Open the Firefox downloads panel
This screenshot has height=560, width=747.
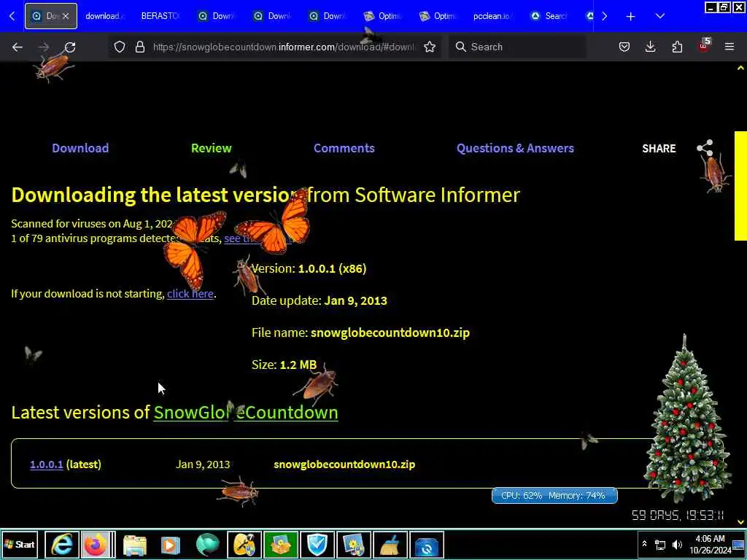(650, 47)
